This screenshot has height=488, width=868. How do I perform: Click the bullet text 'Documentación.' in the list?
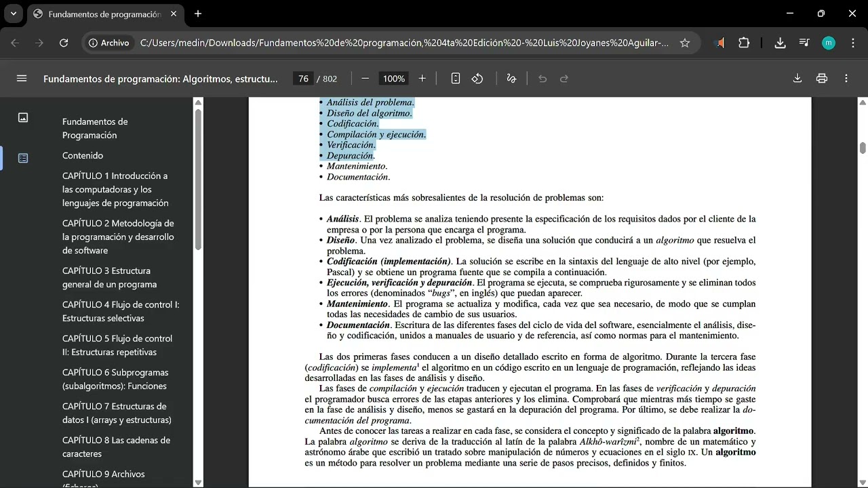[359, 177]
